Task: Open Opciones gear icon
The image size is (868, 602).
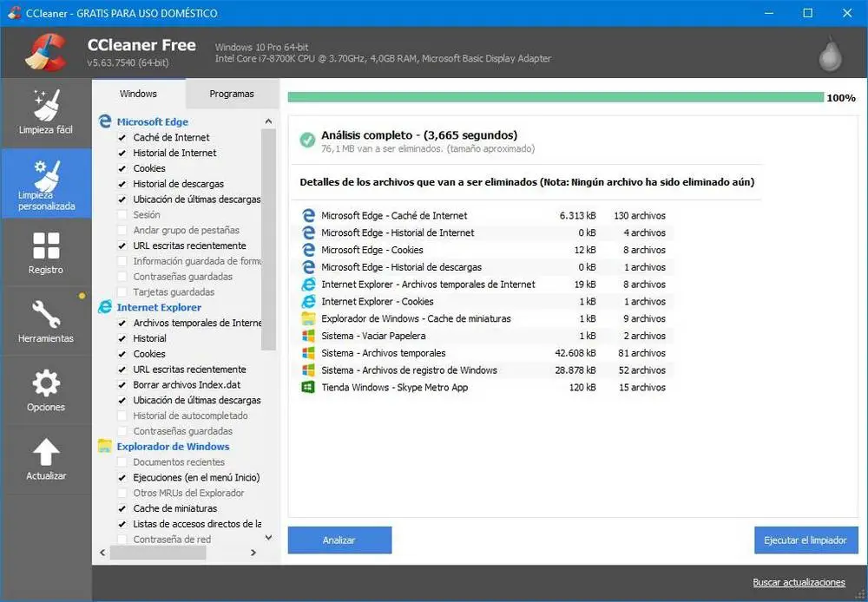Action: point(46,383)
